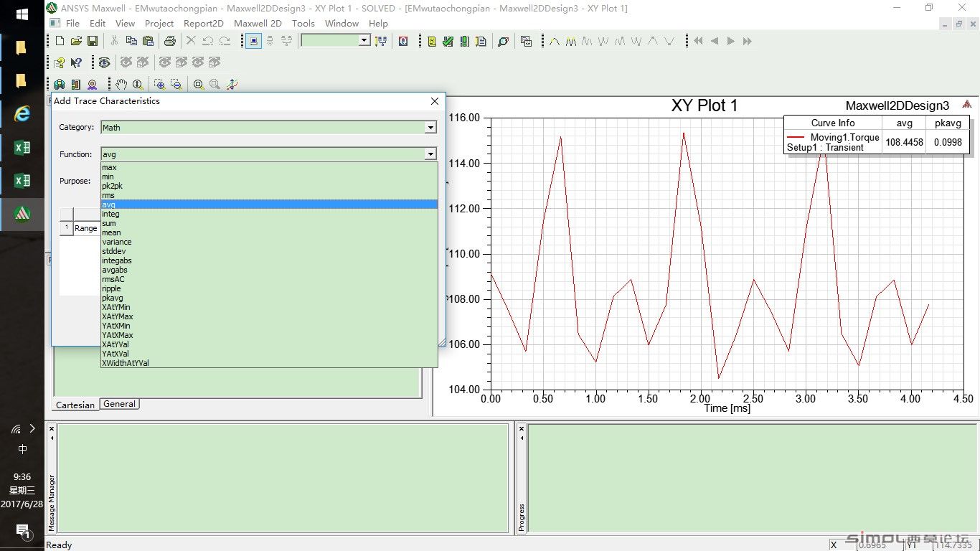Collapse the Function dropdown arrow

[x=430, y=154]
